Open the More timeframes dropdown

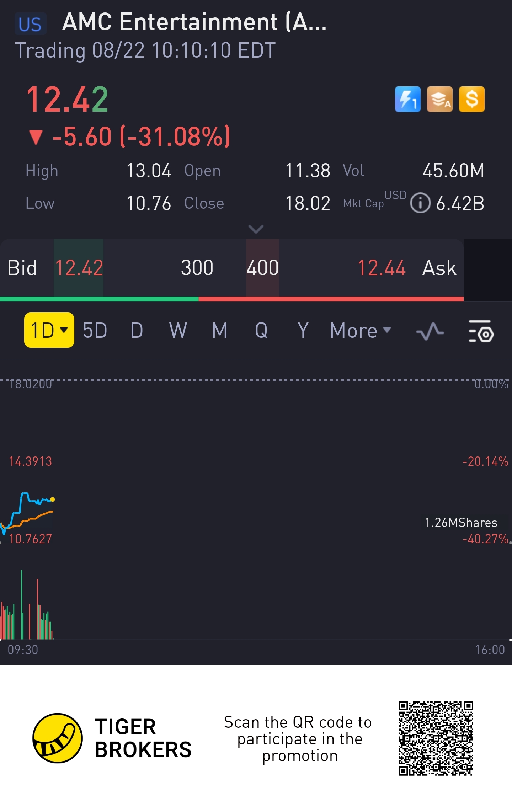360,331
